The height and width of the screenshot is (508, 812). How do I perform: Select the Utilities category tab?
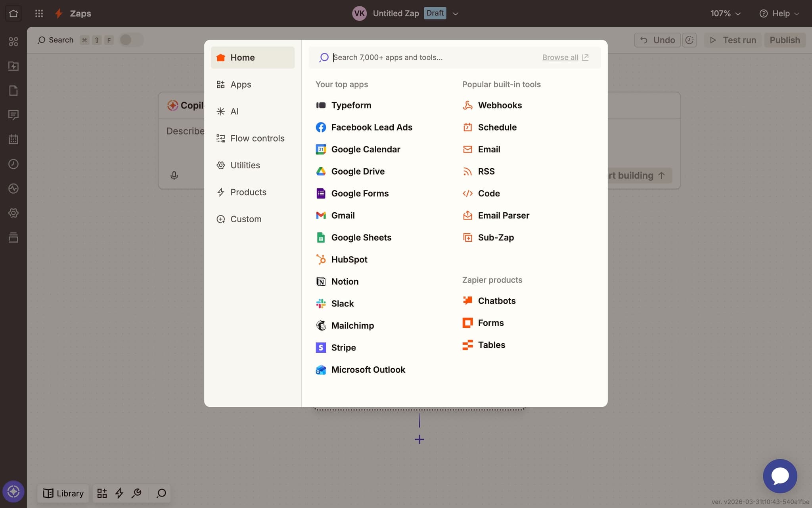tap(245, 165)
